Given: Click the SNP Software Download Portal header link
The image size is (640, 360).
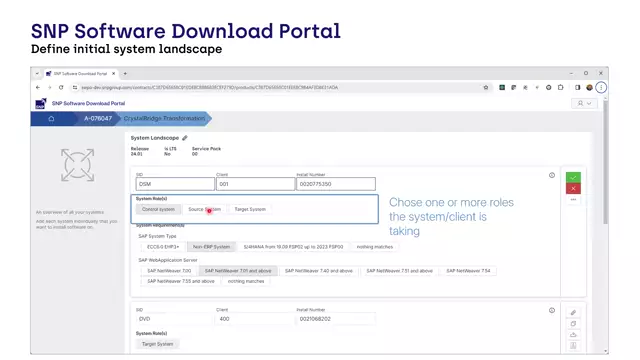Looking at the screenshot, I should point(88,103).
